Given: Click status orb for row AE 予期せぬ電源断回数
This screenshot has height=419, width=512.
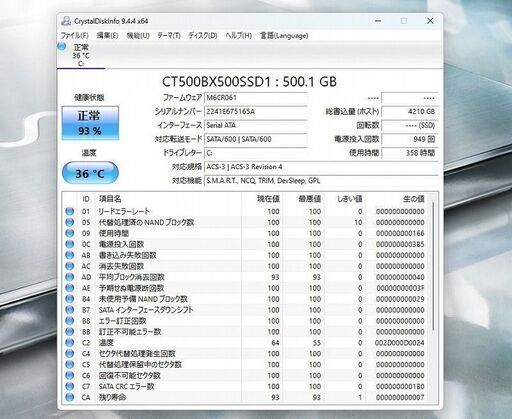Looking at the screenshot, I should click(69, 288).
